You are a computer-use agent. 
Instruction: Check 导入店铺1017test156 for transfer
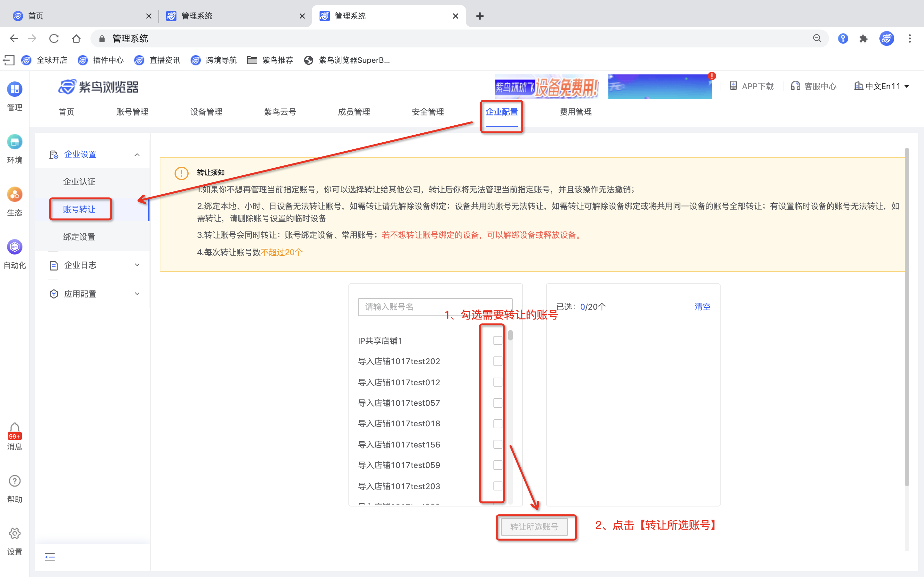497,444
